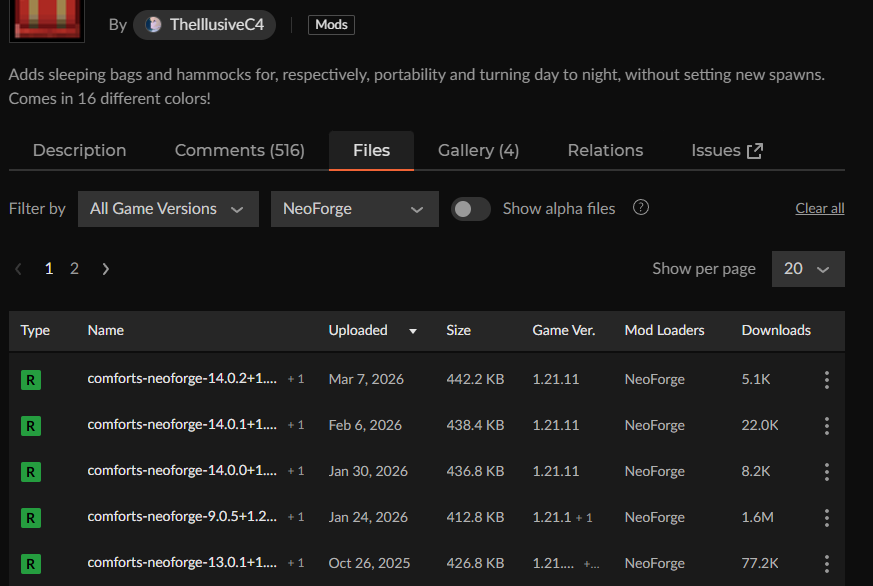Open three-dot menu for comforts-neoforge-9.0.5 row
Screen dimensions: 873x586
point(826,517)
